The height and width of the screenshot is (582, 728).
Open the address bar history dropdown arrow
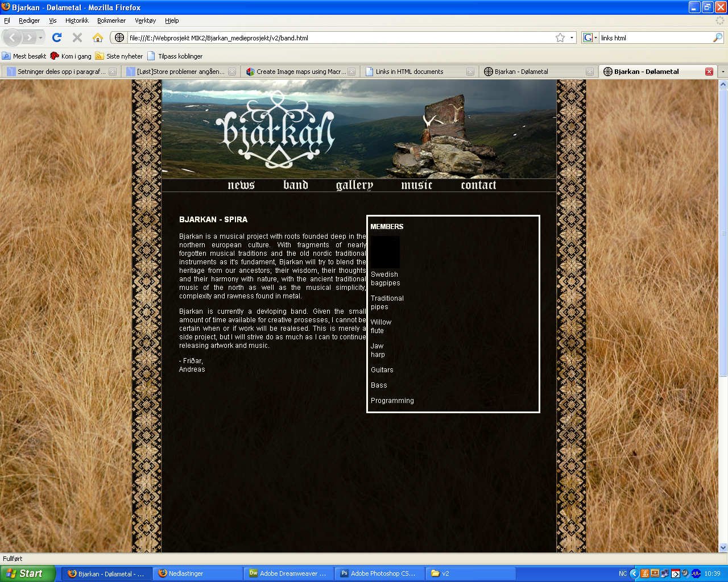[572, 38]
